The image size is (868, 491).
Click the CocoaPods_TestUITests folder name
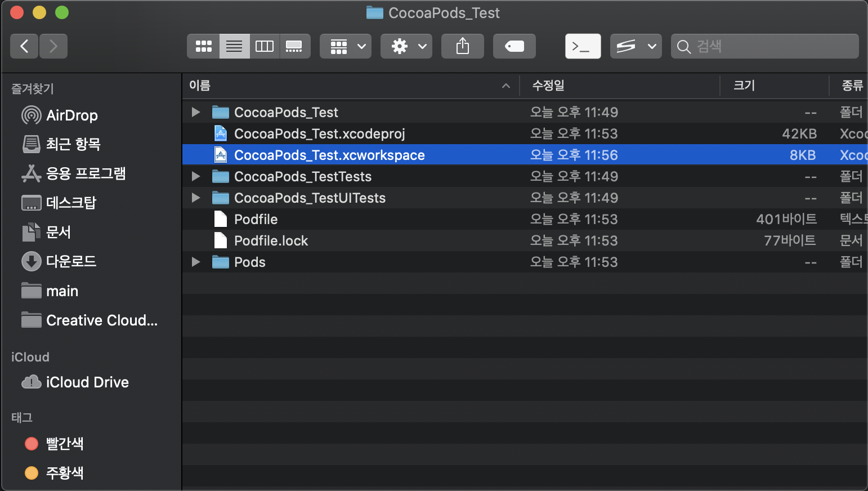tap(310, 198)
